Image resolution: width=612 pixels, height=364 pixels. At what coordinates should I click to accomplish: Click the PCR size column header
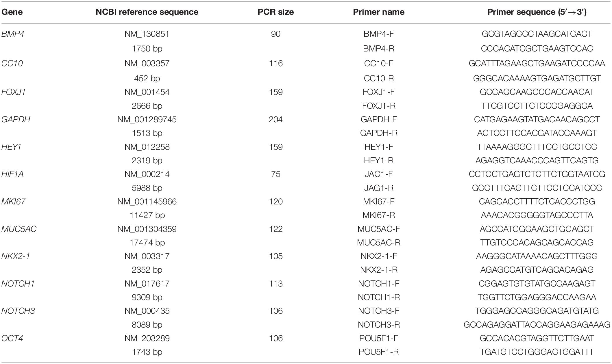pyautogui.click(x=276, y=12)
